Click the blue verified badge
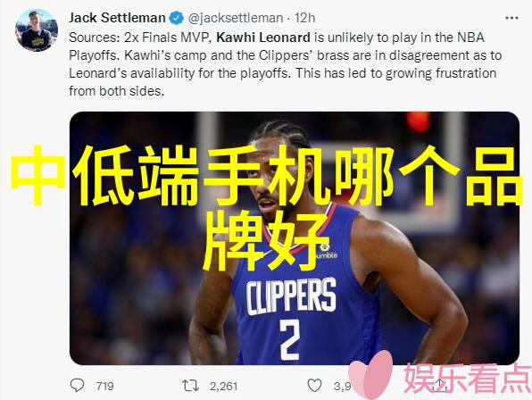The width and height of the screenshot is (532, 400). tap(176, 18)
